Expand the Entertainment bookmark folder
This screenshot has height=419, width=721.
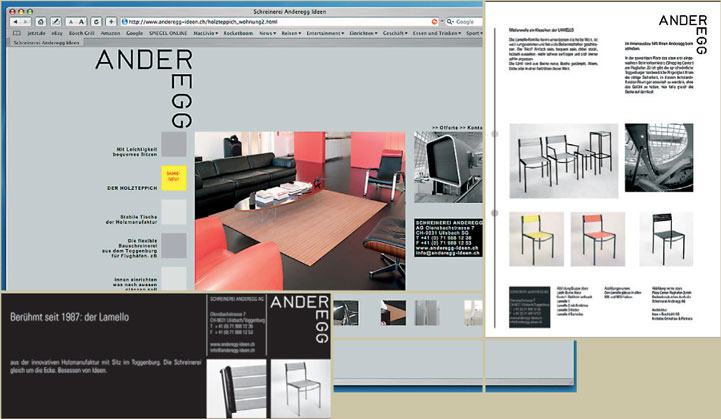(x=325, y=33)
